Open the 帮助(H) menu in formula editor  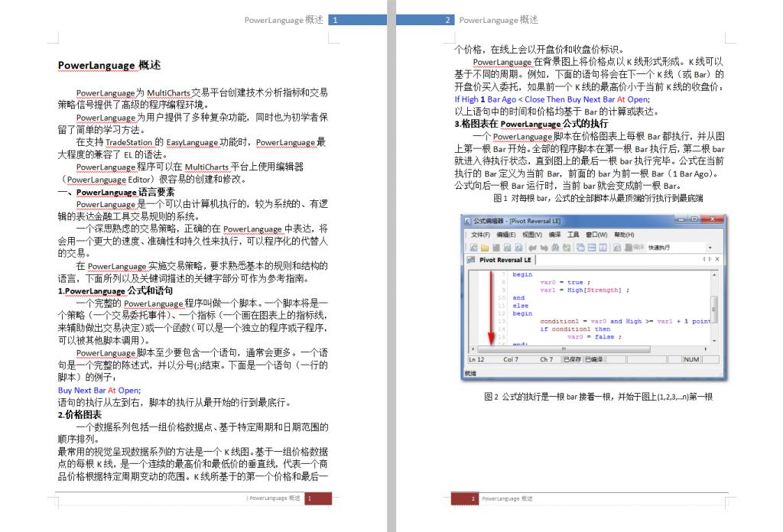tap(624, 235)
